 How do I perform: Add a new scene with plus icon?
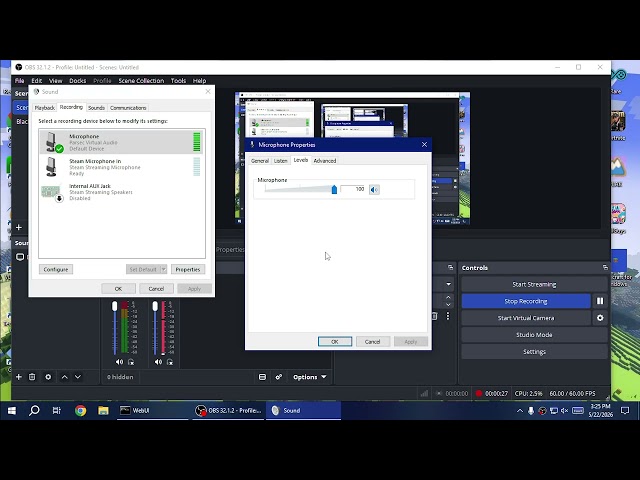click(x=19, y=227)
